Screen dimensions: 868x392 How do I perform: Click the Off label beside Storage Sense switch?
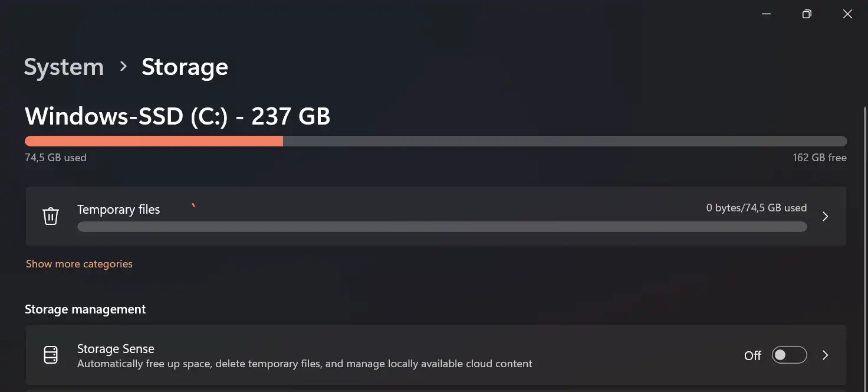[x=753, y=355]
